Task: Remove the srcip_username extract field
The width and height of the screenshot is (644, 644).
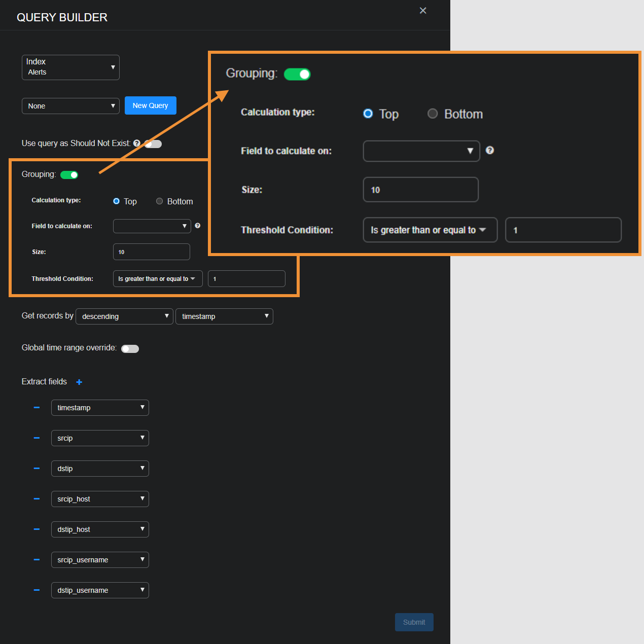Action: 36,560
